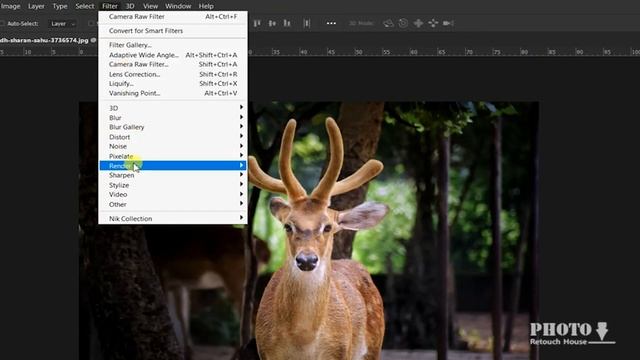Choose Camera Raw Filter... with Shift+Ctrl+A shortcut

173,64
